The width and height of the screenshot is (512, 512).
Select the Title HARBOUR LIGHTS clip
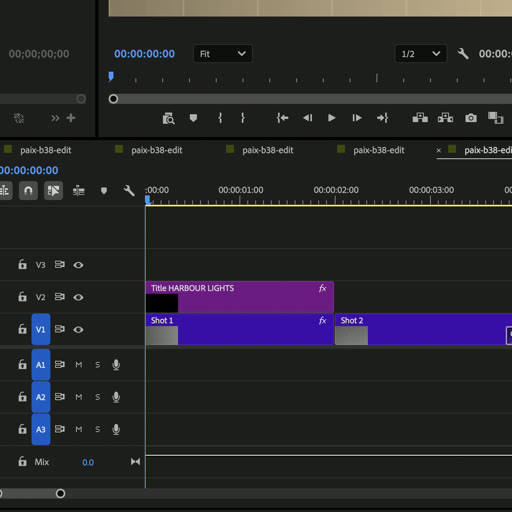pyautogui.click(x=240, y=297)
